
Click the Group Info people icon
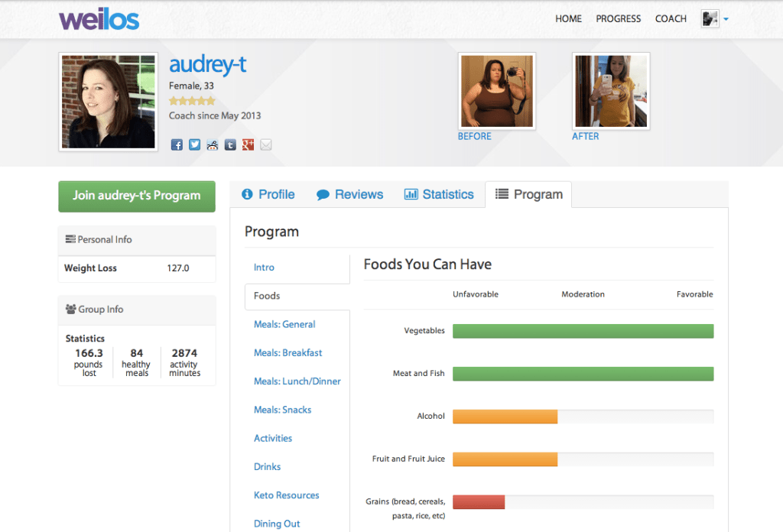coord(71,309)
